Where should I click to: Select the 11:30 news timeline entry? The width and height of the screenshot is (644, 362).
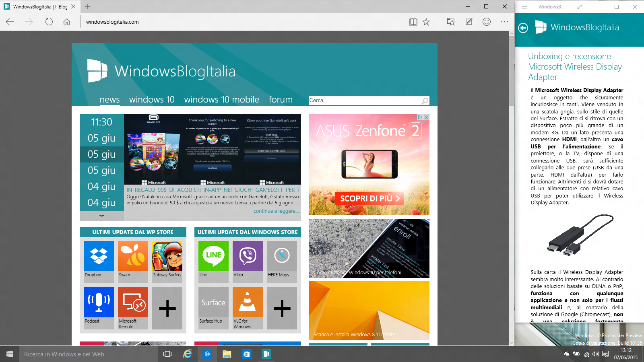click(102, 122)
